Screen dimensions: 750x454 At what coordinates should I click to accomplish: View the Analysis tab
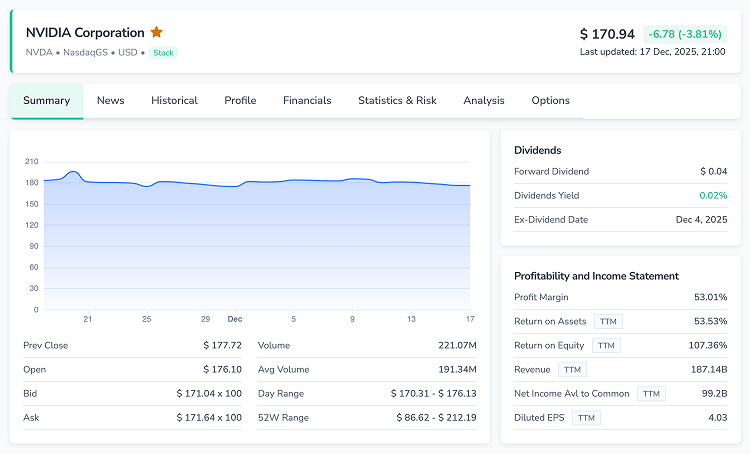484,100
